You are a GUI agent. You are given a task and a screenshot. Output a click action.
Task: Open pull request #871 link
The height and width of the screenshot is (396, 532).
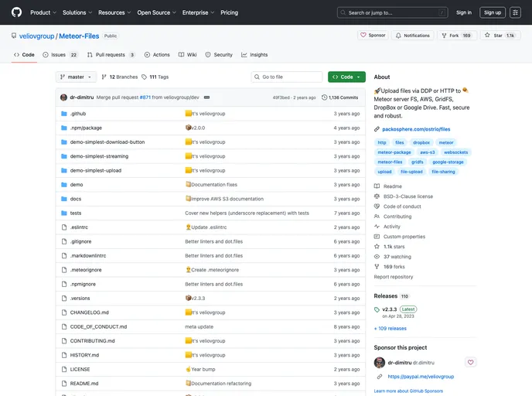pos(145,97)
